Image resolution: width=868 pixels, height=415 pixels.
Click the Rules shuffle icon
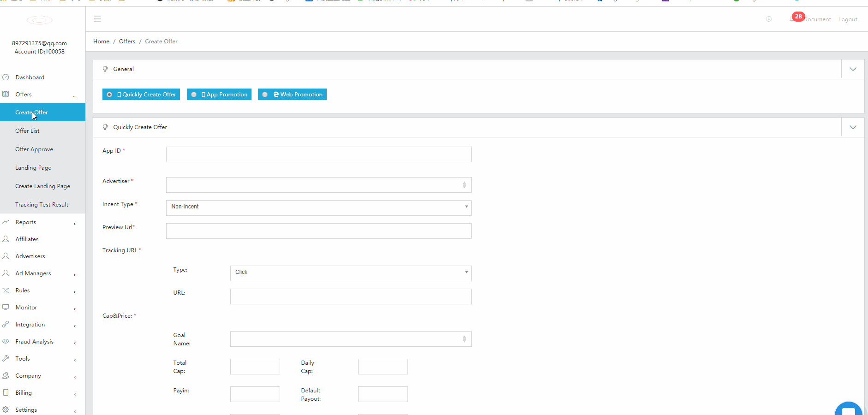pos(6,290)
